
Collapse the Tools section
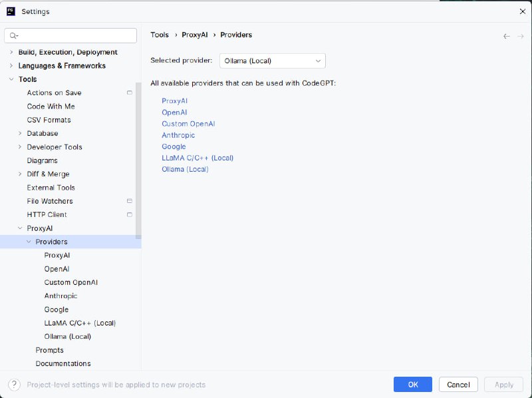pos(11,79)
